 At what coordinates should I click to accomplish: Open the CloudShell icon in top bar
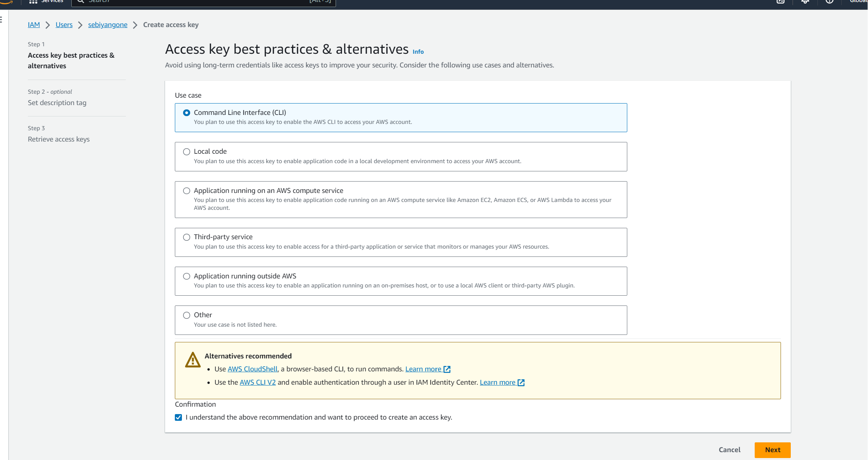(781, 2)
